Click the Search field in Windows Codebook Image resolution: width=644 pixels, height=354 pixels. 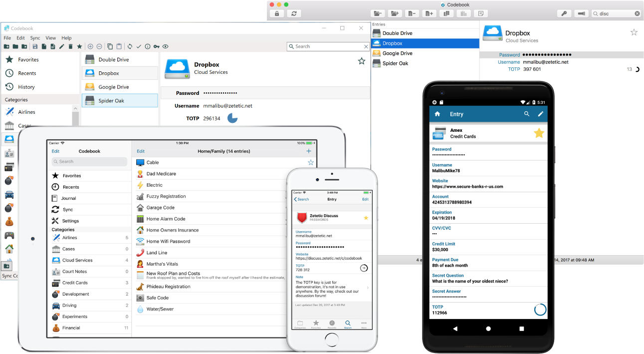[x=328, y=46]
